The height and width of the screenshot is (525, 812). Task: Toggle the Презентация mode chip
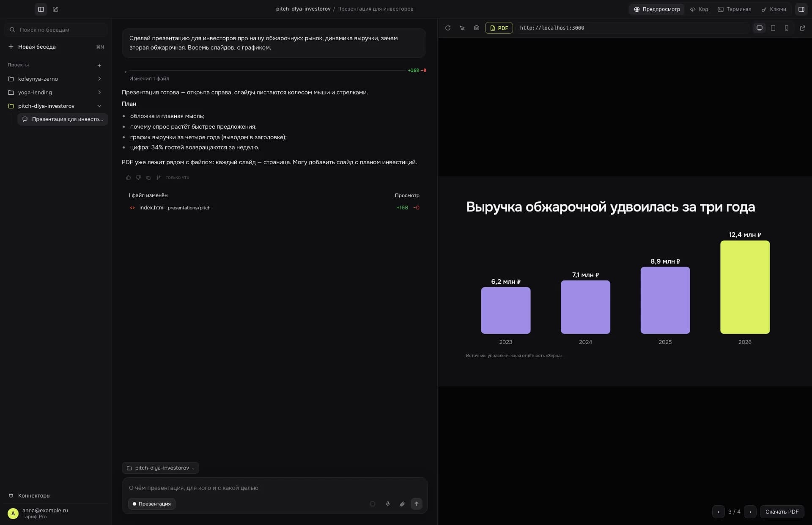(152, 504)
